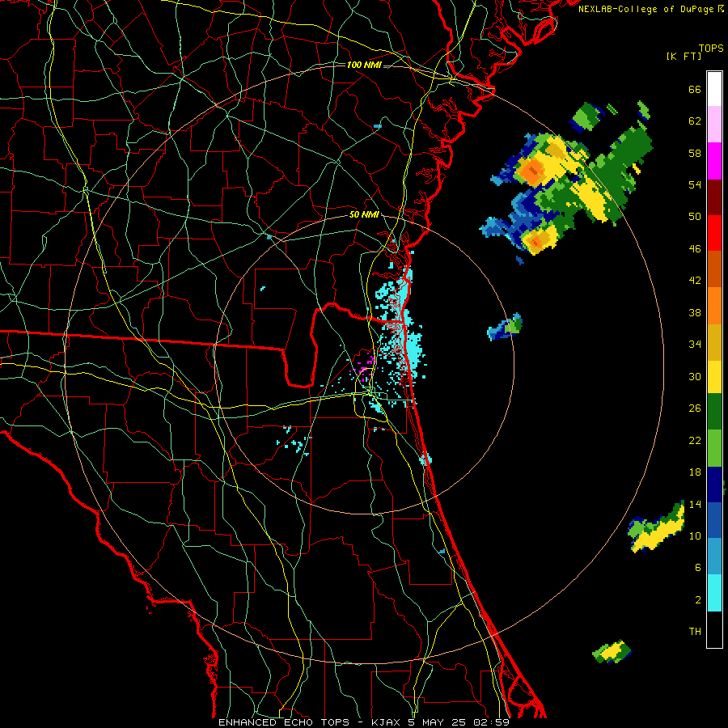This screenshot has height=728, width=728.
Task: Select the bright red 46 kft legend swatch
Action: click(x=714, y=233)
